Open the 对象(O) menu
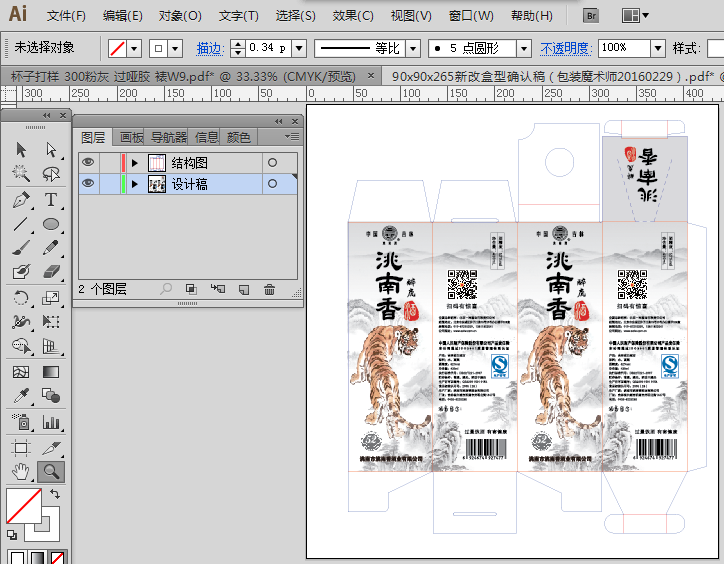724x564 pixels. 180,16
